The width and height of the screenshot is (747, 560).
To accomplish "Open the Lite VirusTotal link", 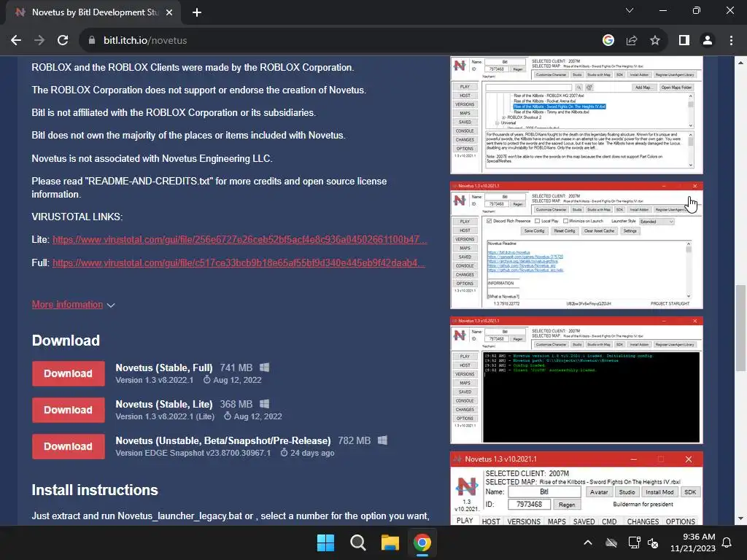I will 239,239.
